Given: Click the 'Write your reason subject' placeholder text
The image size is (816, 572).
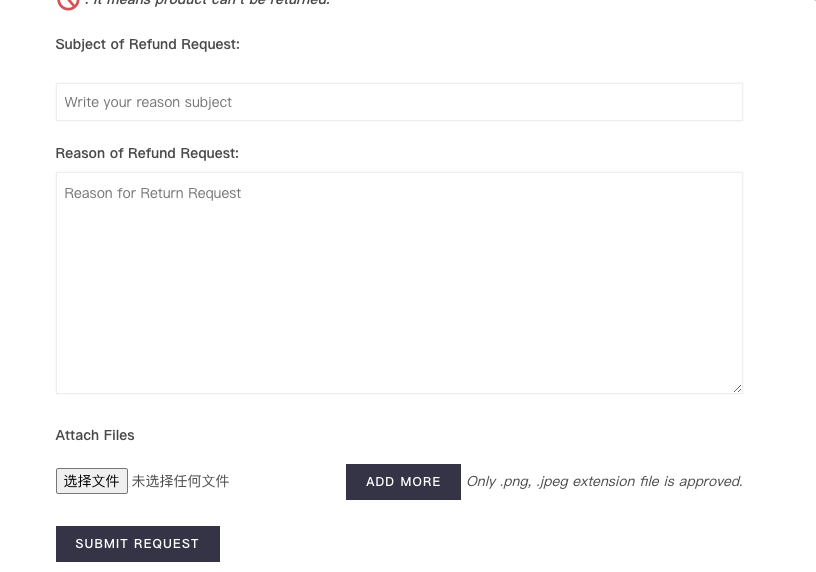Looking at the screenshot, I should click(148, 102).
